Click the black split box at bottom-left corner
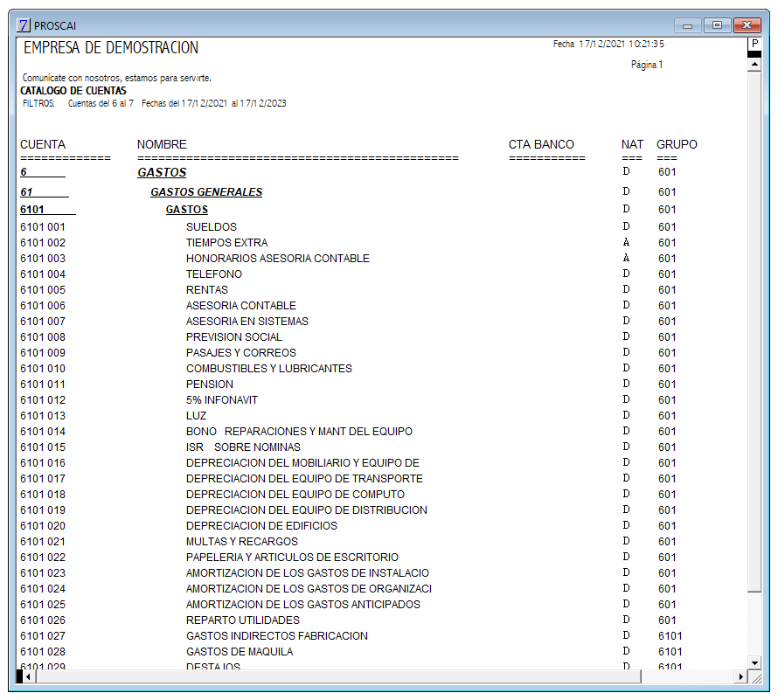 (19, 676)
